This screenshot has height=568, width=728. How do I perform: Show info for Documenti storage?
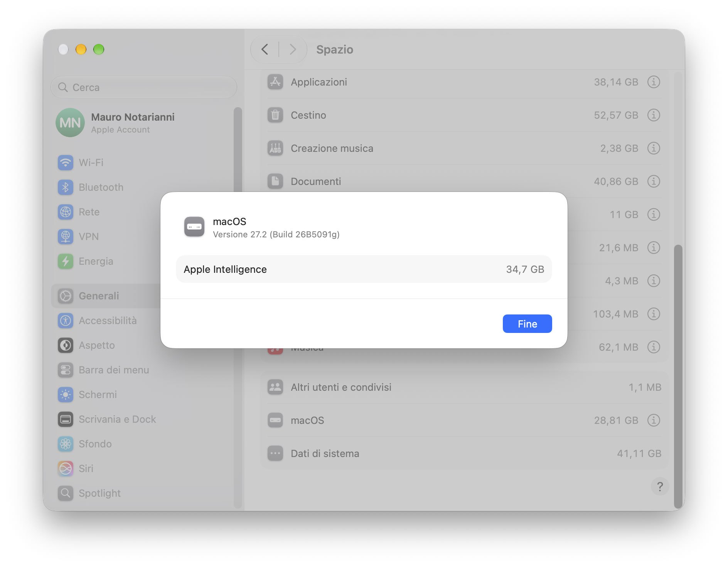[654, 181]
